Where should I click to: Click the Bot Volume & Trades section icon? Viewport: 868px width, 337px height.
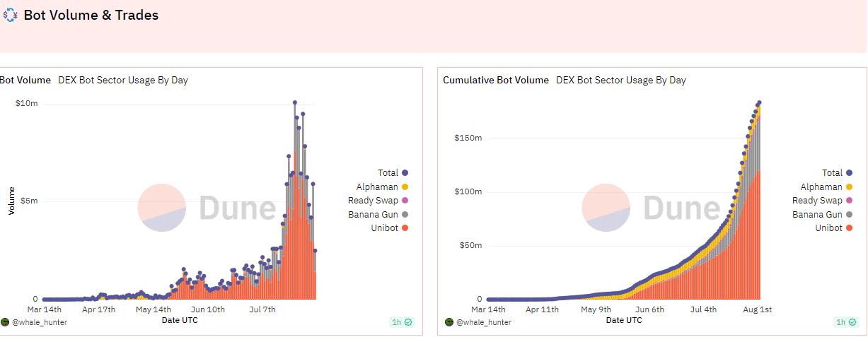coord(10,16)
